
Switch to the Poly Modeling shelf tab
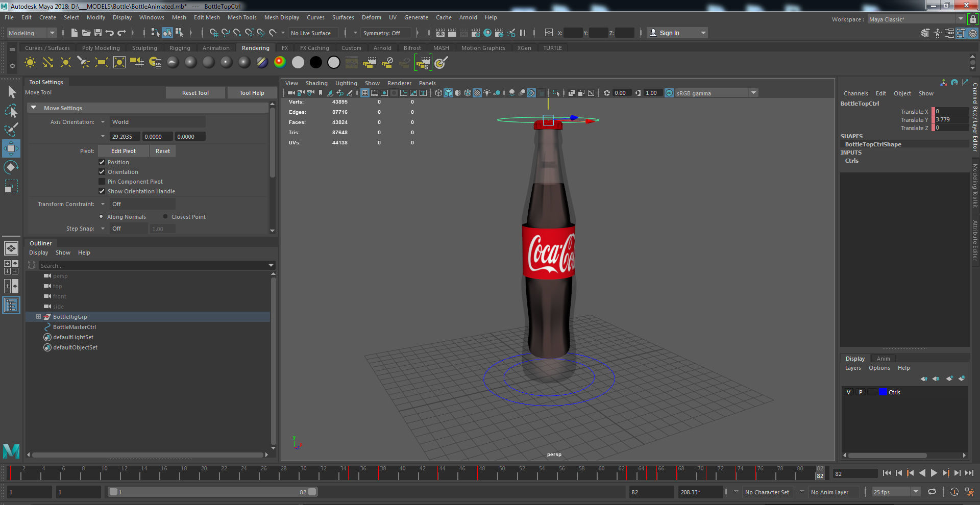click(101, 48)
